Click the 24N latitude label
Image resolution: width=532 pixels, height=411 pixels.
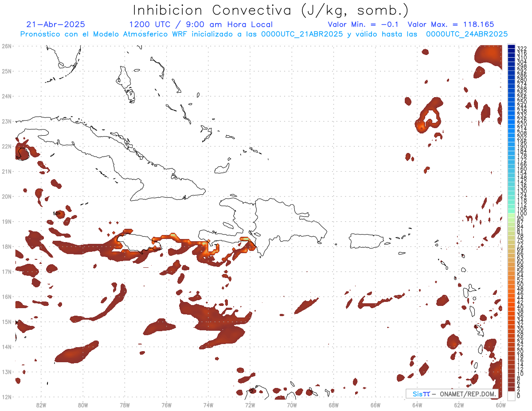[x=7, y=96]
